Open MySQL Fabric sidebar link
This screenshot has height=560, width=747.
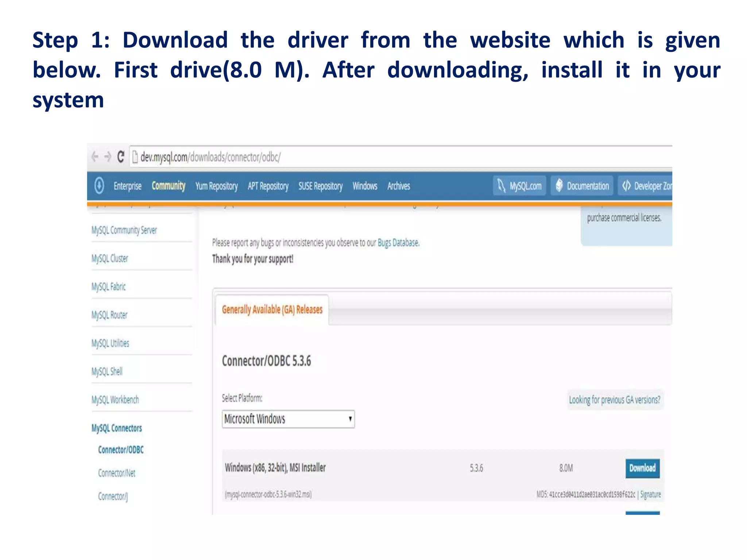(x=108, y=287)
